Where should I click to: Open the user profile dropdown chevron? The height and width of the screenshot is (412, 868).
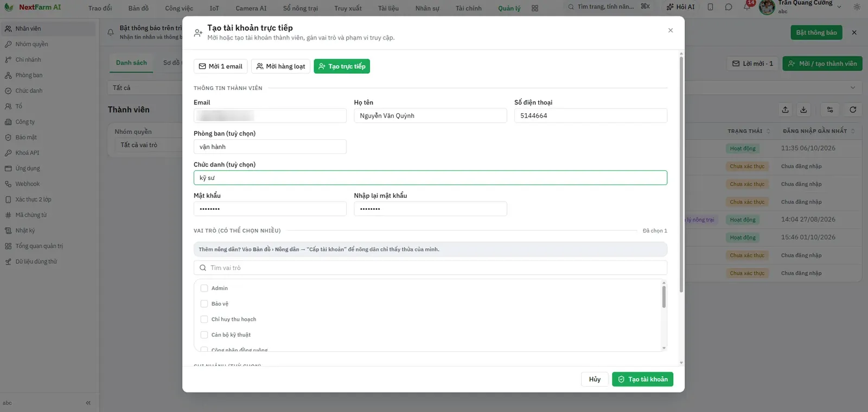point(839,7)
